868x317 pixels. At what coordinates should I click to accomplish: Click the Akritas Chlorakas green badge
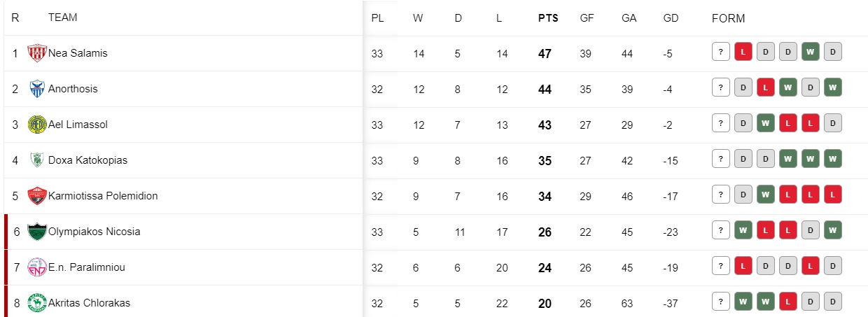point(36,303)
